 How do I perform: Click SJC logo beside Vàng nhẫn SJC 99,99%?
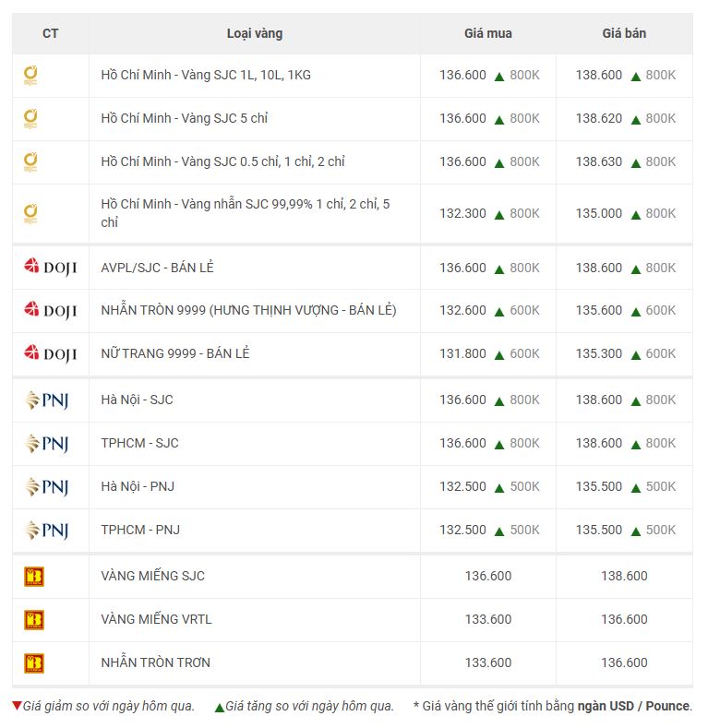click(x=30, y=213)
